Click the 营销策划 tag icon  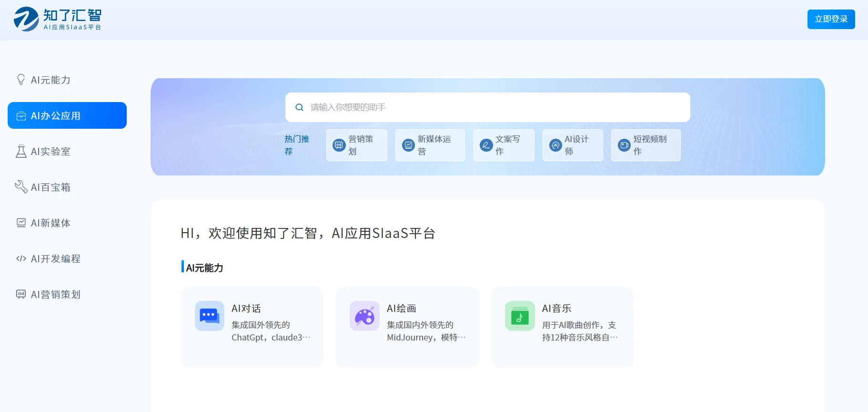(339, 145)
